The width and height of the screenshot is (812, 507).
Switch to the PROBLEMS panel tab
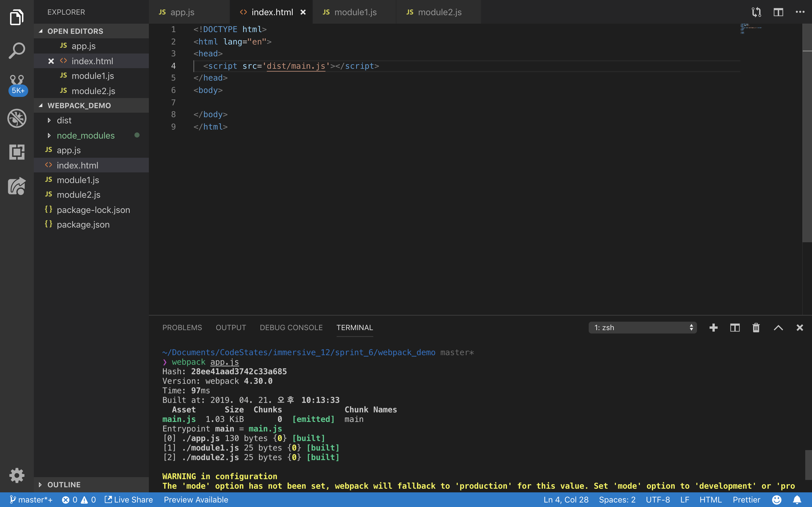click(182, 328)
